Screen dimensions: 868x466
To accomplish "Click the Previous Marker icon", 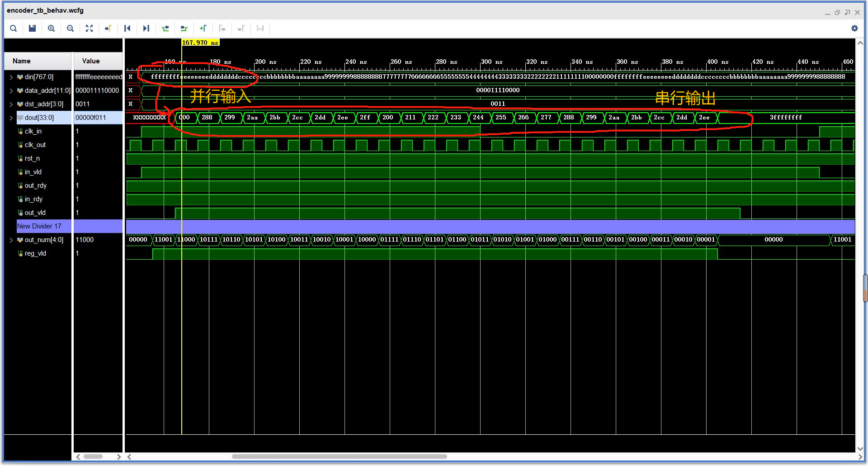I will point(222,29).
